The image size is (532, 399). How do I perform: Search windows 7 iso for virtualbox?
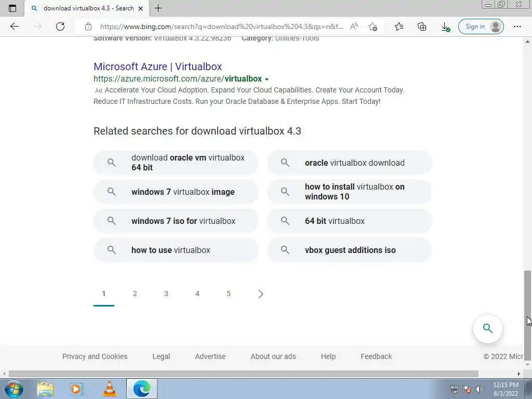coord(176,221)
